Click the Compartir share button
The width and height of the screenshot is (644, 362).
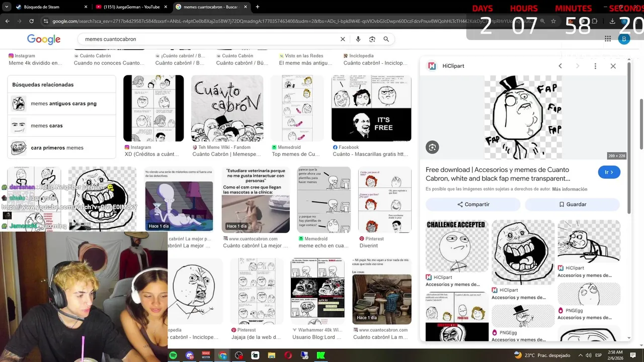[x=473, y=204]
